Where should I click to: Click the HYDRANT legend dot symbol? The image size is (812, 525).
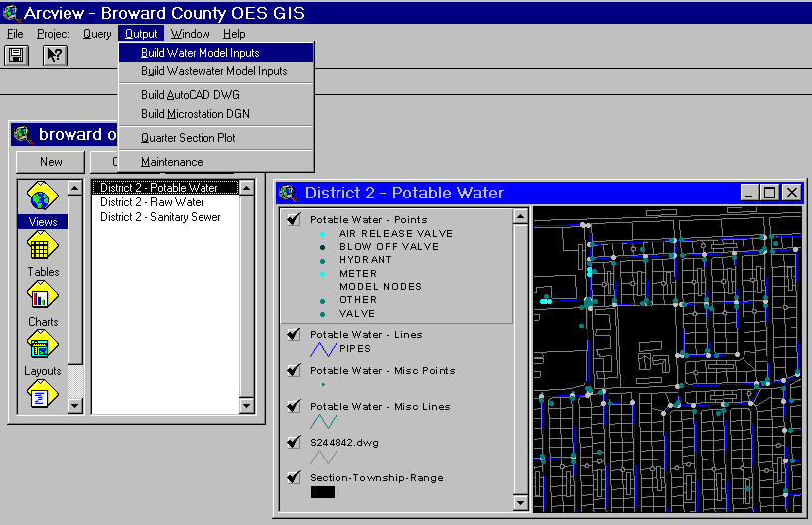(322, 261)
